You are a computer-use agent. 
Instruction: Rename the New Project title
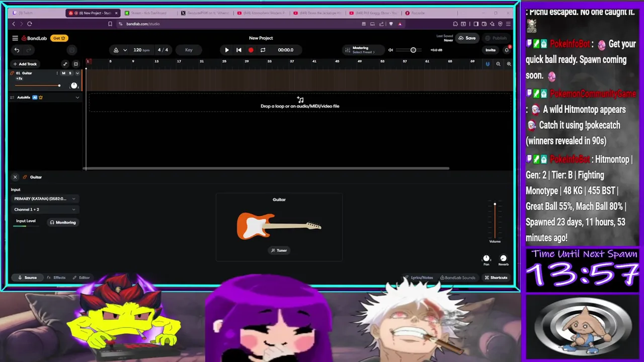(x=261, y=38)
